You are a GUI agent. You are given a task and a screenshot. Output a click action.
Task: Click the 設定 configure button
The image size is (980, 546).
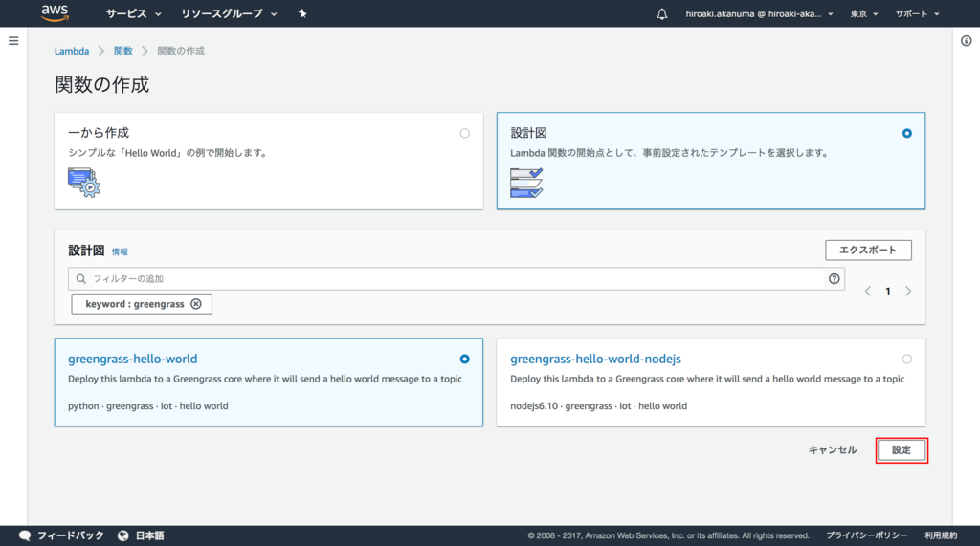pos(902,450)
